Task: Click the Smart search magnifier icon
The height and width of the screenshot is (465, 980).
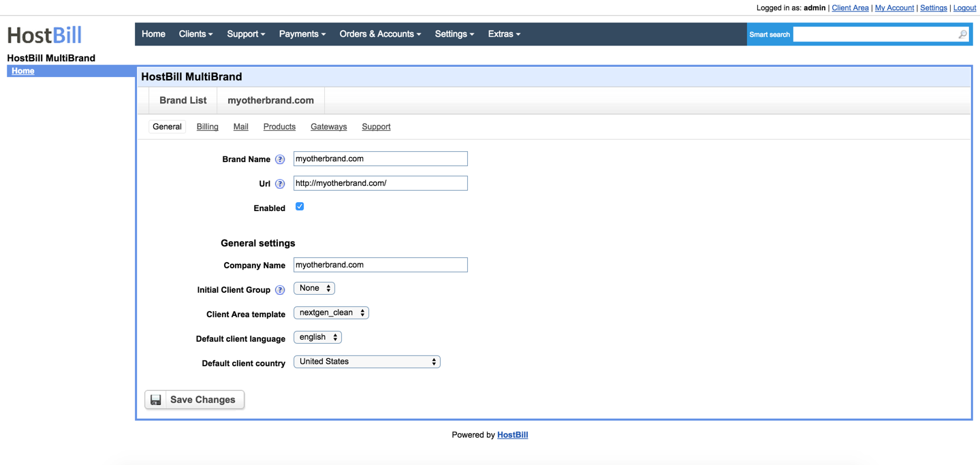Action: (x=962, y=34)
